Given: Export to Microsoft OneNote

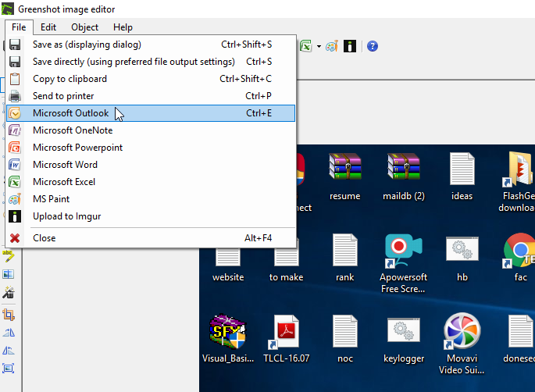Looking at the screenshot, I should coord(151,130).
